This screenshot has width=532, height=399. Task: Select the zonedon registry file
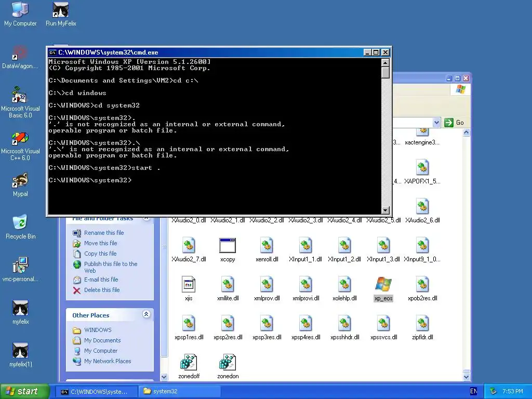[228, 367]
